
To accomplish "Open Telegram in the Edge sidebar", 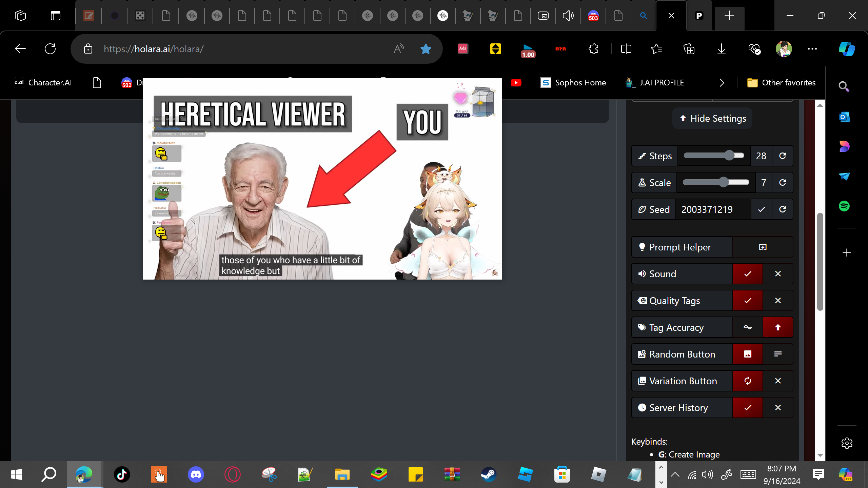I will click(x=844, y=176).
